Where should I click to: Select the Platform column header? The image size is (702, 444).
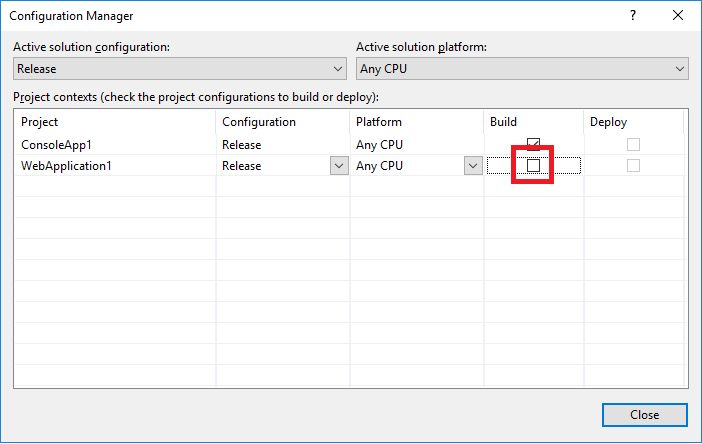click(416, 122)
